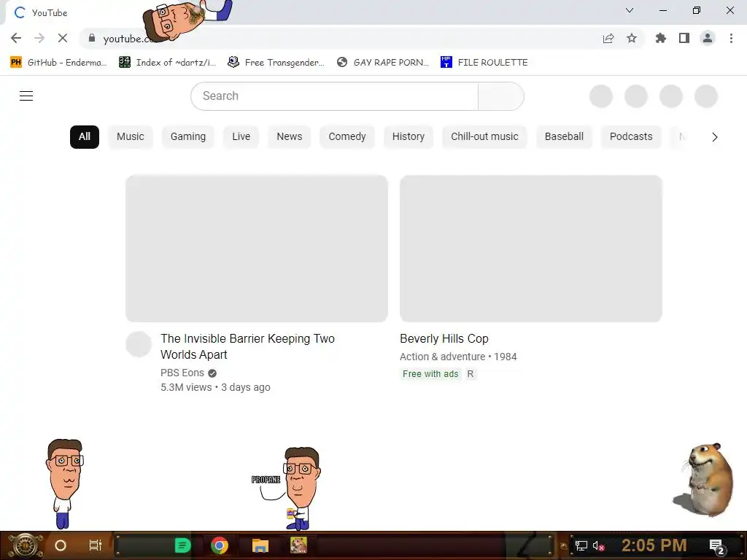Open the Windows Start button
Image resolution: width=747 pixels, height=560 pixels.
coord(25,545)
